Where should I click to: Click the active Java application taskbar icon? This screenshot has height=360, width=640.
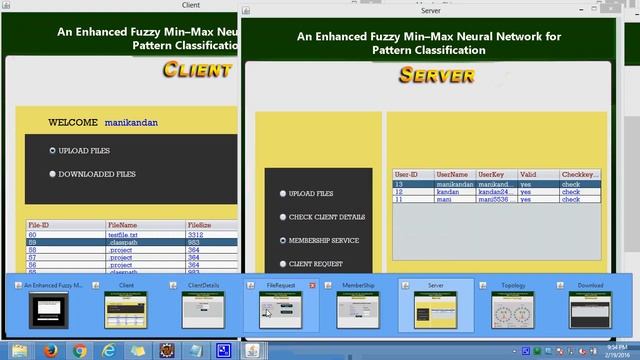252,351
